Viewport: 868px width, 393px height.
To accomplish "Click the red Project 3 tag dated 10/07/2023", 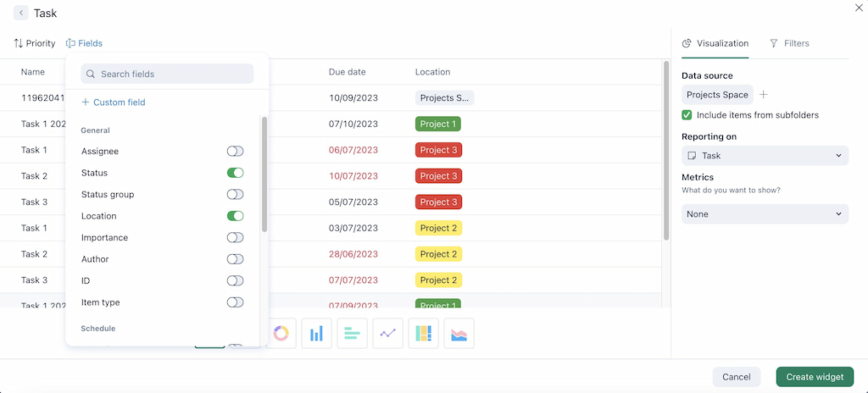I will (438, 176).
